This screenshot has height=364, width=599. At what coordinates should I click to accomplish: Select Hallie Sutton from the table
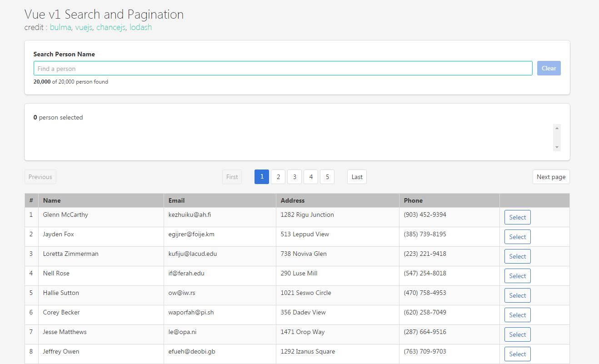pyautogui.click(x=517, y=295)
